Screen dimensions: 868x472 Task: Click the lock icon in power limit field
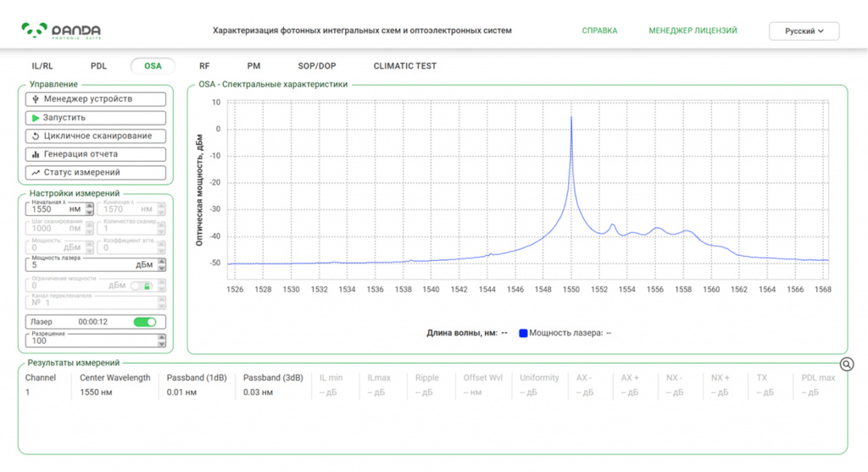pyautogui.click(x=147, y=286)
